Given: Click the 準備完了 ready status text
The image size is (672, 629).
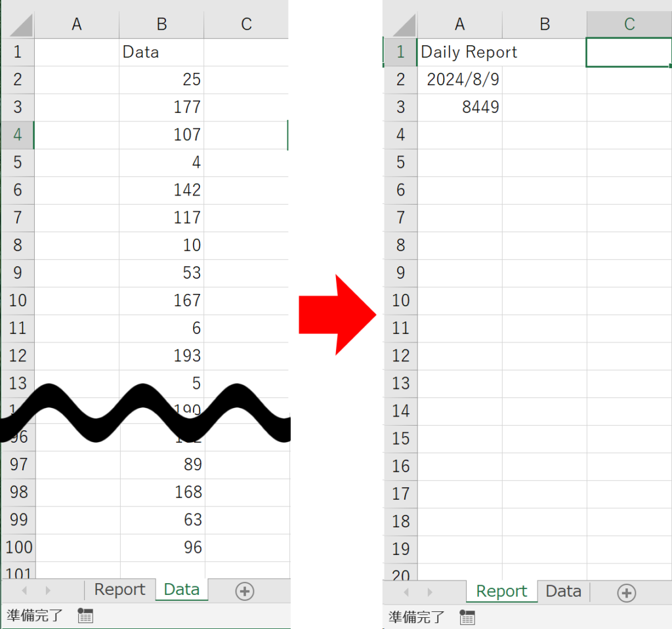Looking at the screenshot, I should click(x=31, y=617).
